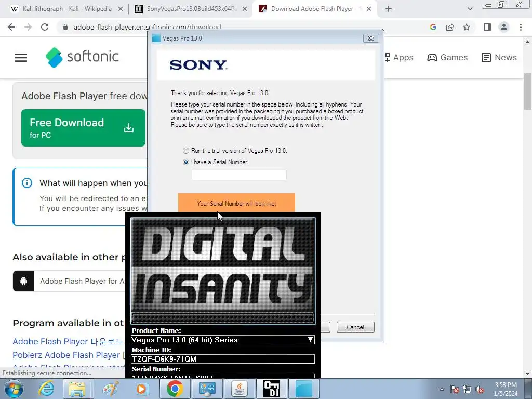Open Windows Explorer folder on the taskbar

coord(77,389)
